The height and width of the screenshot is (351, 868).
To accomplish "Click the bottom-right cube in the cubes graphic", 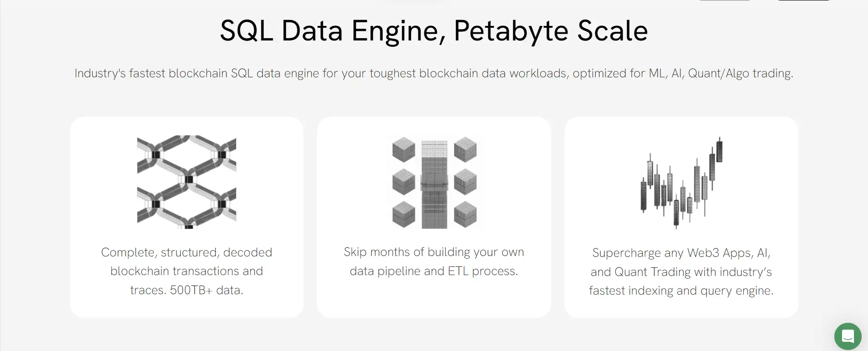I will click(x=465, y=214).
